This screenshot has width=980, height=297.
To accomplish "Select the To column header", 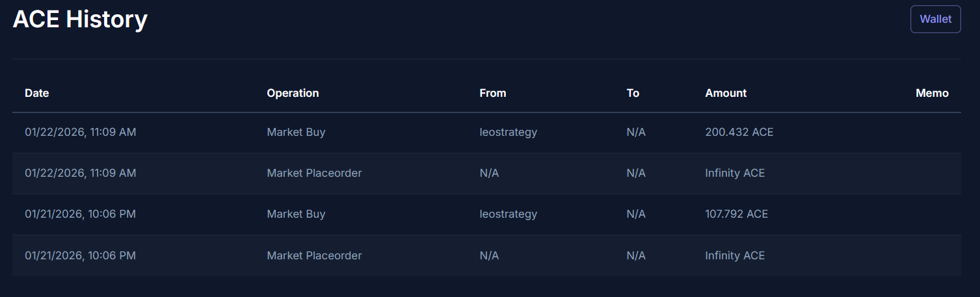I will (x=633, y=93).
